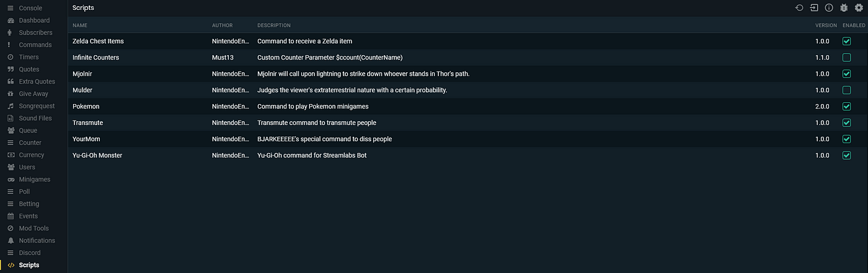Open the settings gear icon
Viewport: 868px width, 273px height.
[859, 7]
